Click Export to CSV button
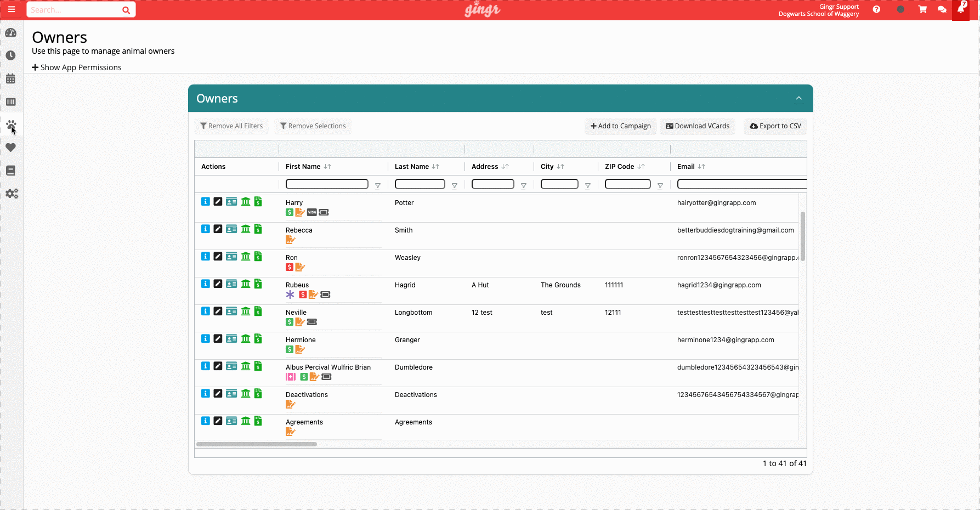980x510 pixels. 775,126
